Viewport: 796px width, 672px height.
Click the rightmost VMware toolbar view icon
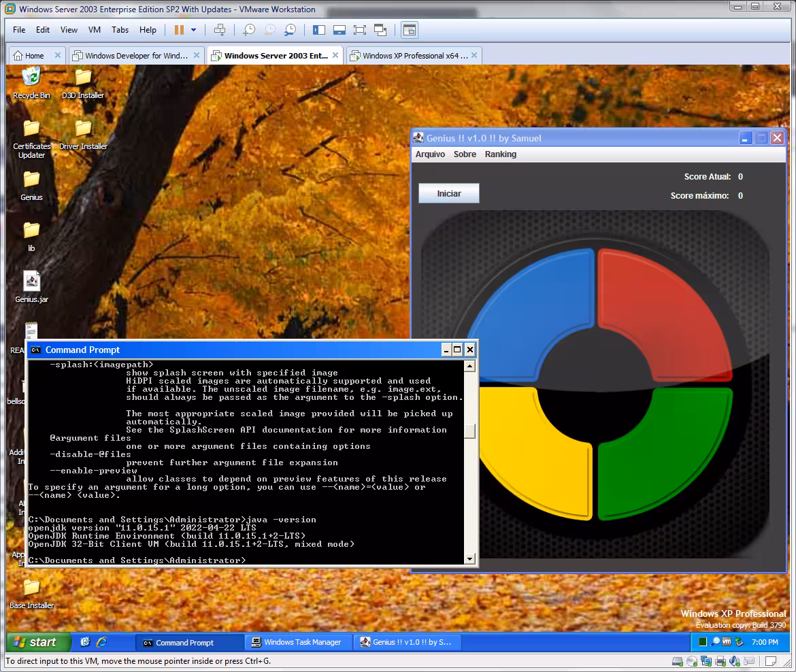pos(409,30)
